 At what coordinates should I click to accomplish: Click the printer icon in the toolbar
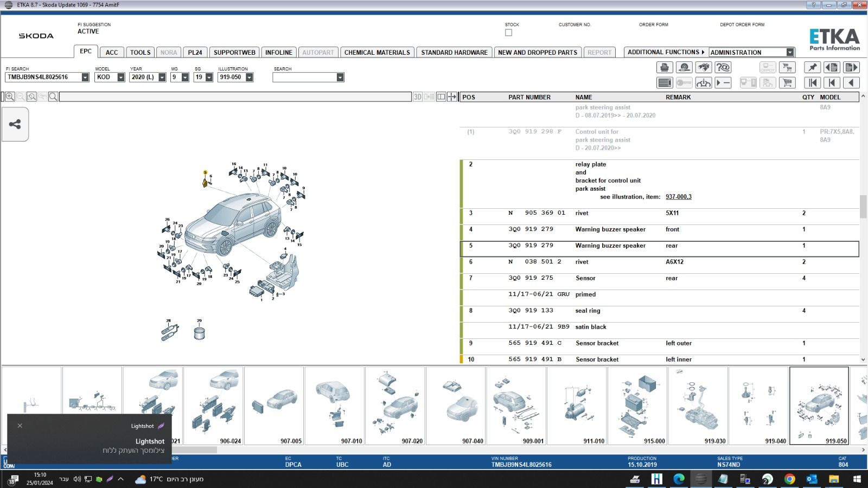[x=665, y=67]
